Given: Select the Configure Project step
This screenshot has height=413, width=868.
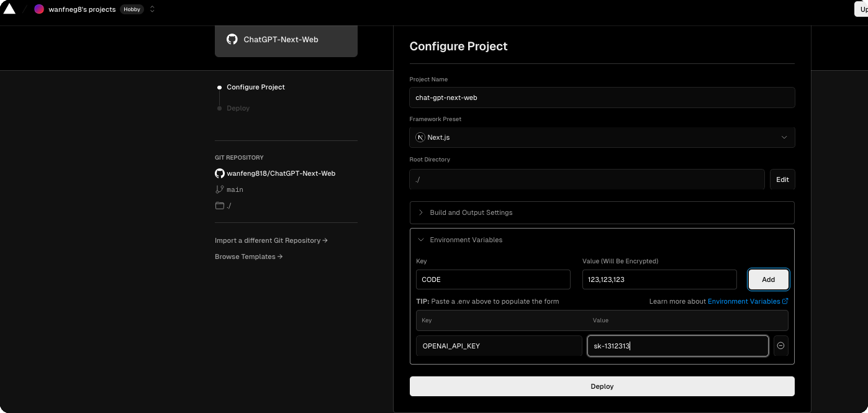Looking at the screenshot, I should click(256, 87).
